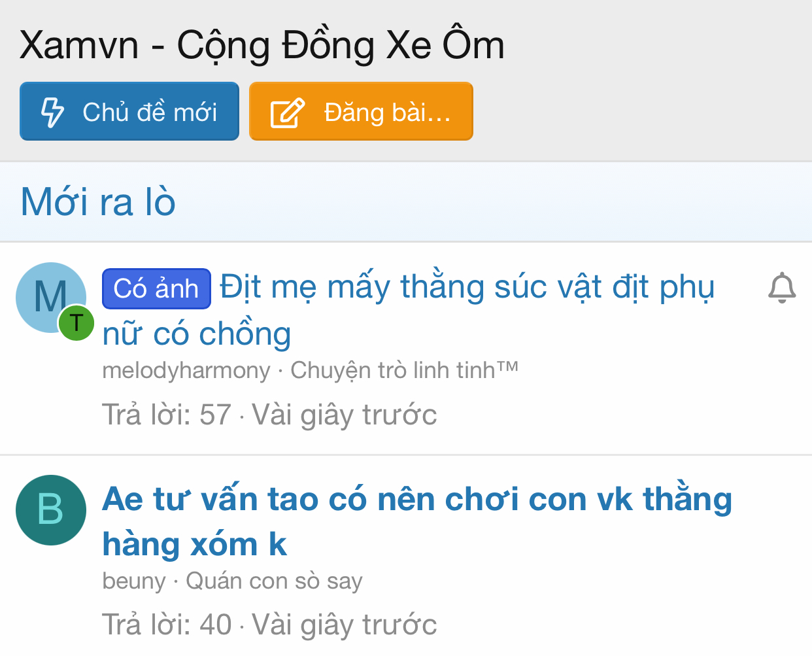View the melodyharmony username profile
The width and height of the screenshot is (812, 656).
(186, 370)
